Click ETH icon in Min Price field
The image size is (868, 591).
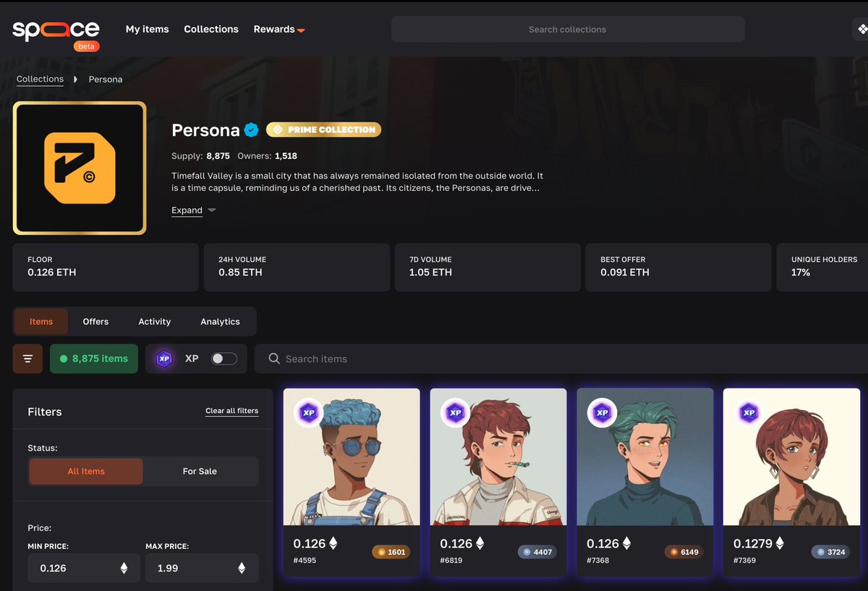(x=124, y=569)
